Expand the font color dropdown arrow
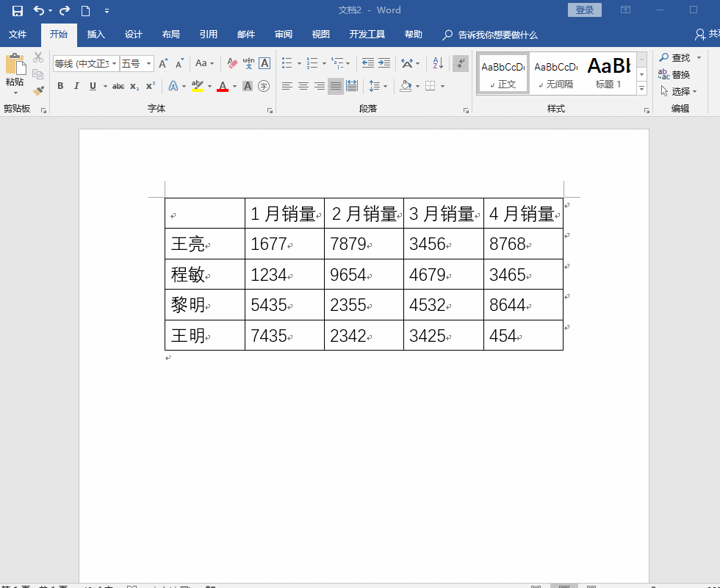Image resolution: width=720 pixels, height=588 pixels. tap(234, 87)
